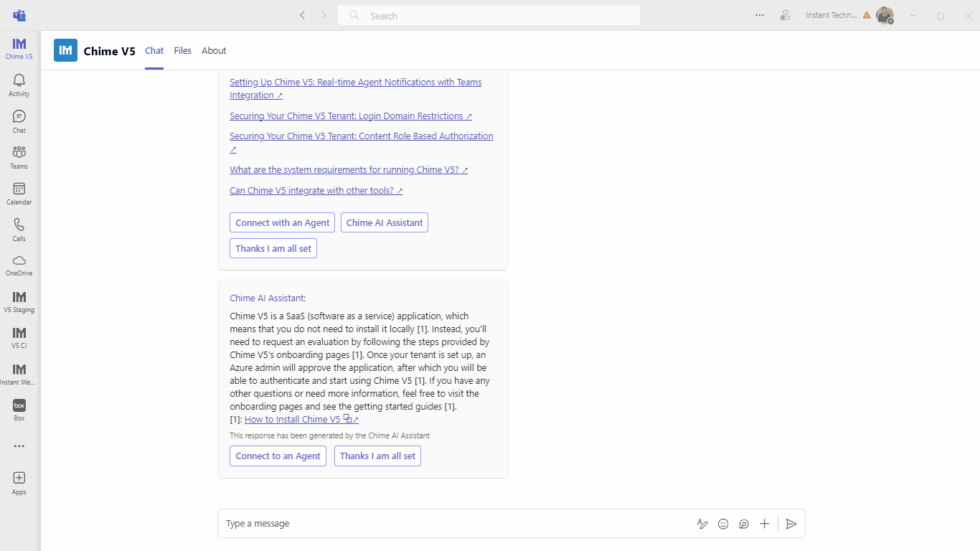Open the loop/chat bubble compose icon
The width and height of the screenshot is (980, 551).
coord(744,524)
